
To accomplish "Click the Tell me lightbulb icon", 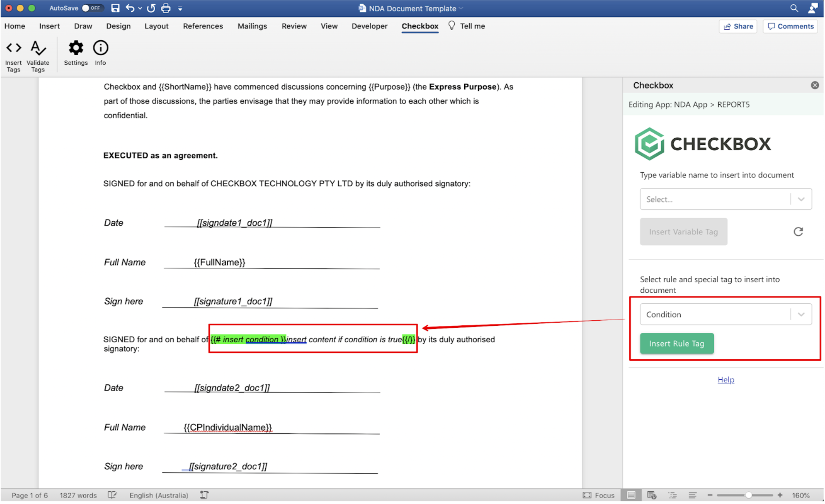I will [452, 25].
